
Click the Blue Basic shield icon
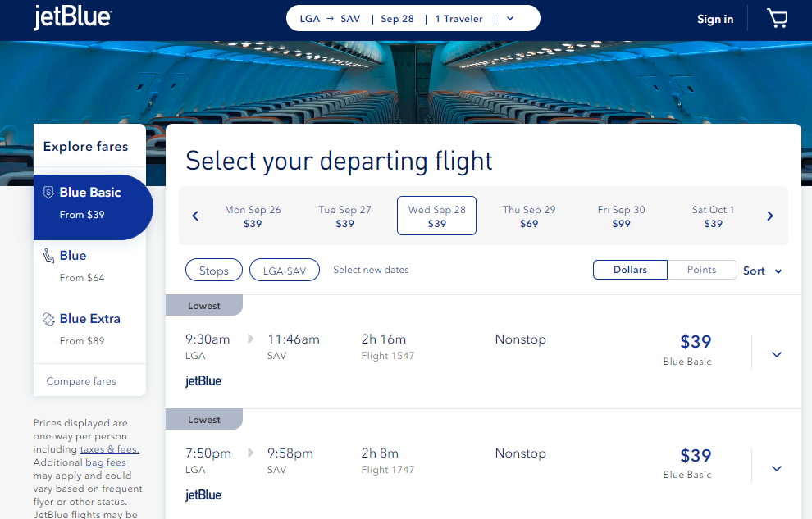[x=48, y=193]
